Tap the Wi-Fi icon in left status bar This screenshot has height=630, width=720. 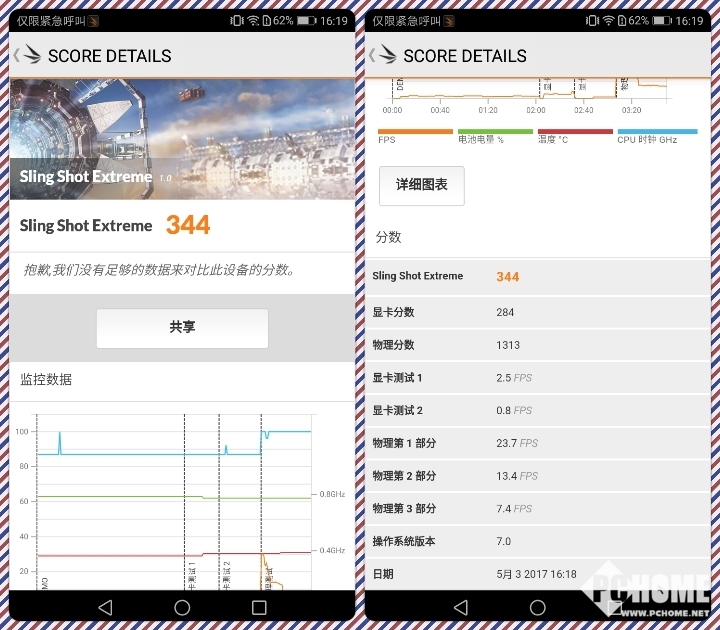pos(253,21)
